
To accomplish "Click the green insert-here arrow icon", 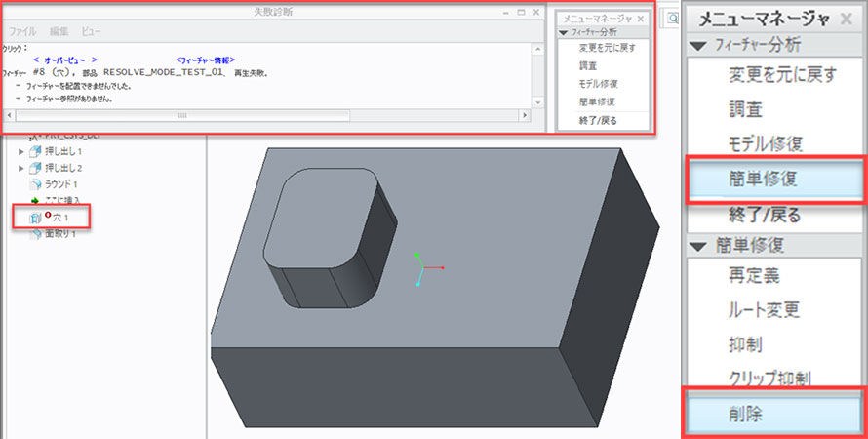I will coord(36,200).
